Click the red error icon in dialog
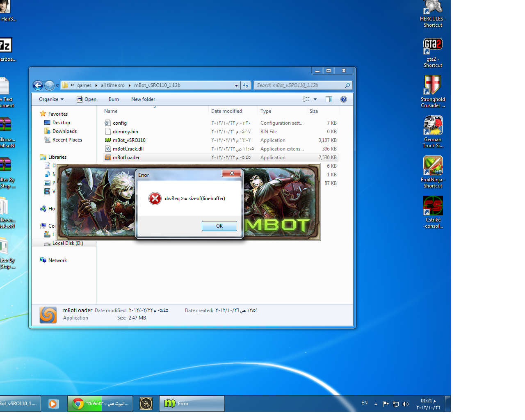This screenshot has height=420, width=525. tap(155, 199)
